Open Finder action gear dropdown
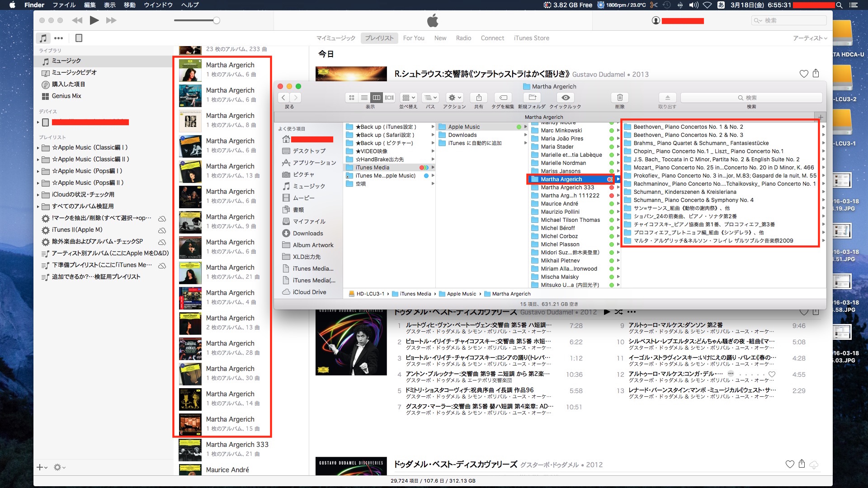The height and width of the screenshot is (488, 868). pos(454,98)
